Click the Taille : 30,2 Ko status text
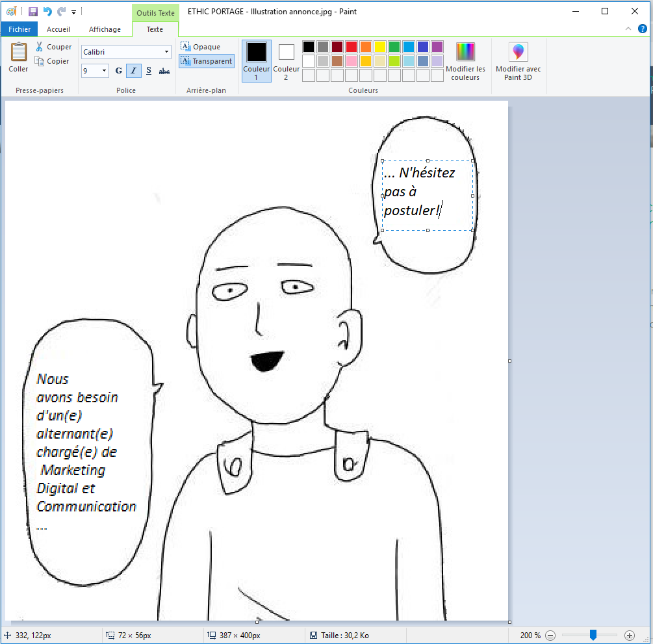Image resolution: width=653 pixels, height=644 pixels. click(345, 636)
